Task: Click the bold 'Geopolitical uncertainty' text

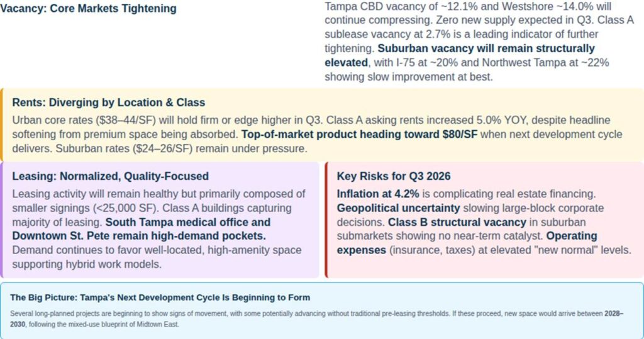Action: pyautogui.click(x=398, y=208)
